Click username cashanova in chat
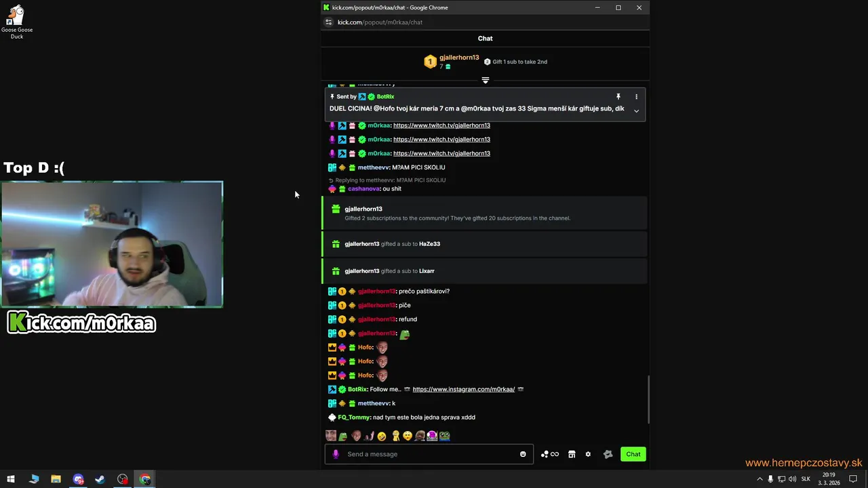 coord(363,189)
